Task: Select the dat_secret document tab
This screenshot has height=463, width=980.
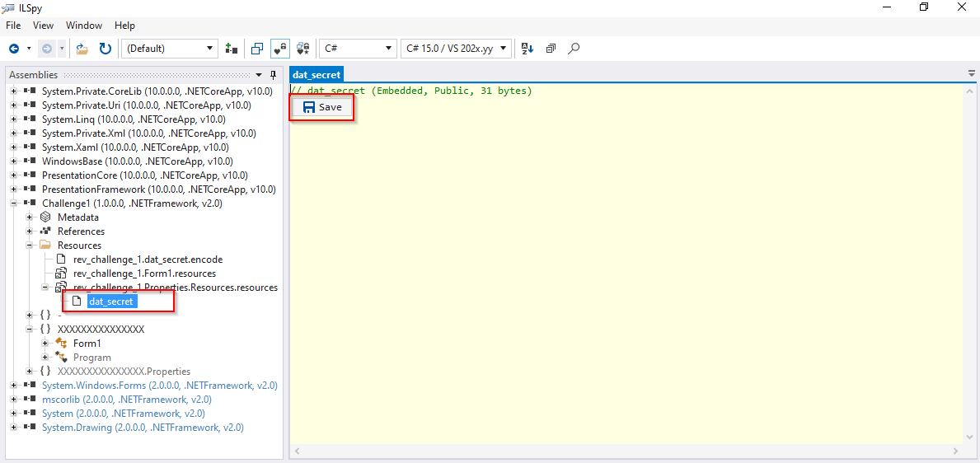Action: click(x=317, y=75)
